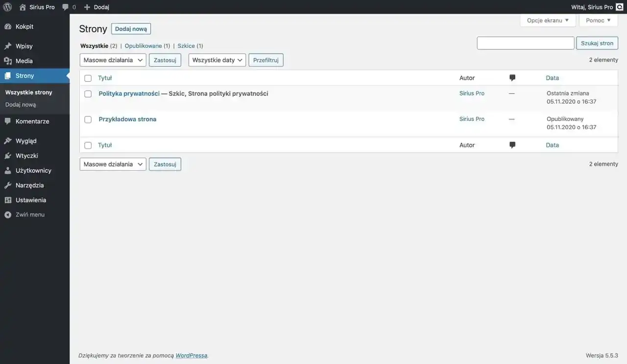The height and width of the screenshot is (364, 627).
Task: Open the comments bubble in admin bar
Action: point(66,6)
